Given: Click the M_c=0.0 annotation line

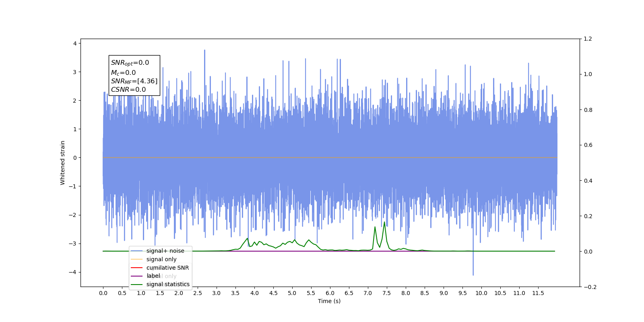Looking at the screenshot, I should coord(124,73).
